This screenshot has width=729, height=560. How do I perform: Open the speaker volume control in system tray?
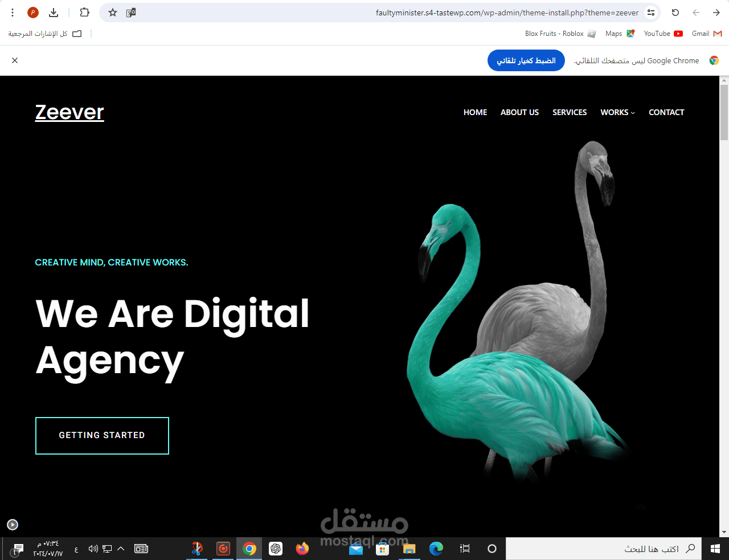93,549
